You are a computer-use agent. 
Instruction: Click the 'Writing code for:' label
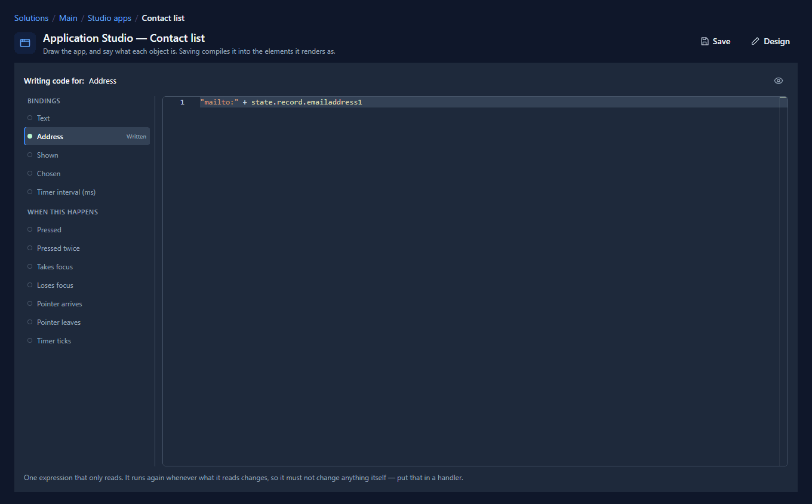tap(54, 81)
